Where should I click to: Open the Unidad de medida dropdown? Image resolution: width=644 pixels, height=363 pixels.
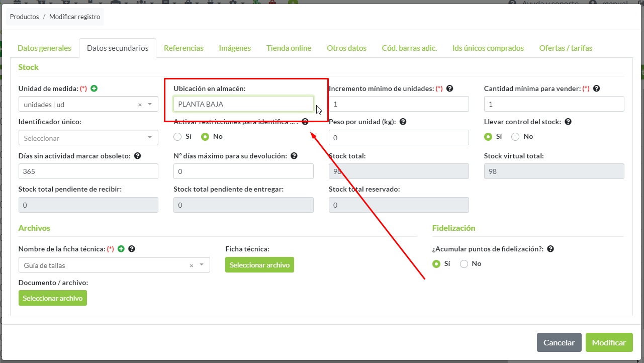point(150,105)
